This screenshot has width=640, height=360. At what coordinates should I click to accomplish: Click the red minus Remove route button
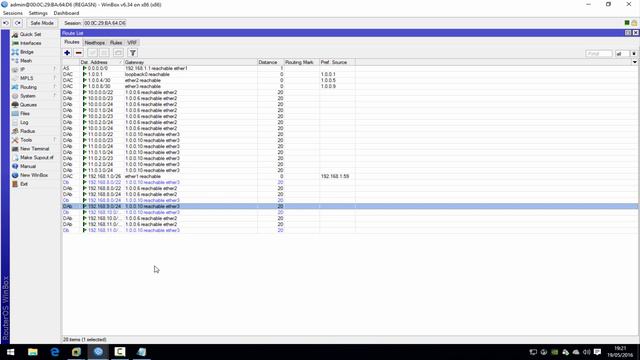pyautogui.click(x=79, y=53)
